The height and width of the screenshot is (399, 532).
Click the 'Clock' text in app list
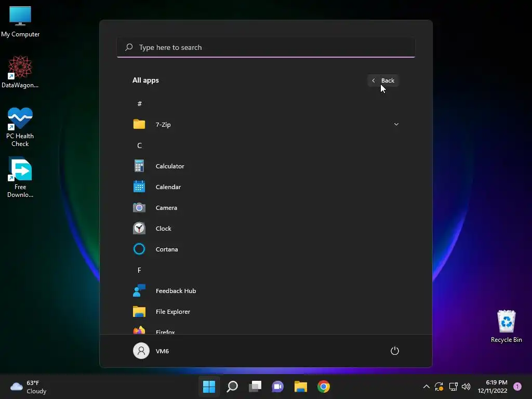[163, 229]
